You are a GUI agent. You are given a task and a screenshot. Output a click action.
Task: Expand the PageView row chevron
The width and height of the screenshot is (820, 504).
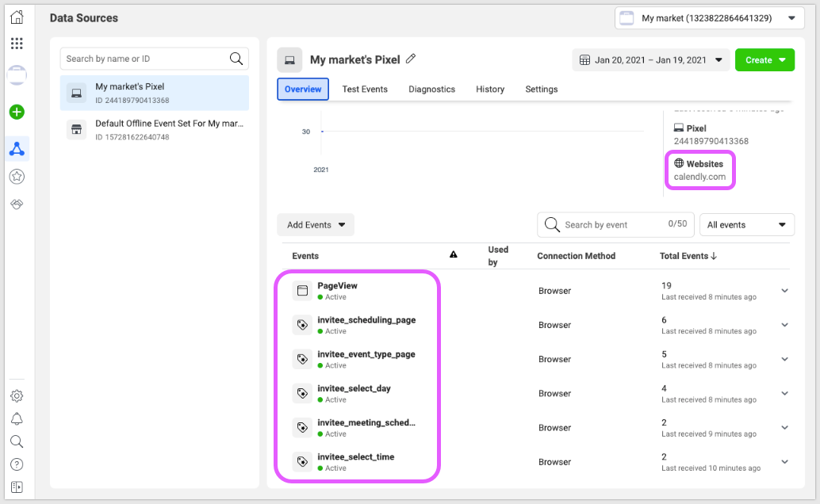[784, 291]
